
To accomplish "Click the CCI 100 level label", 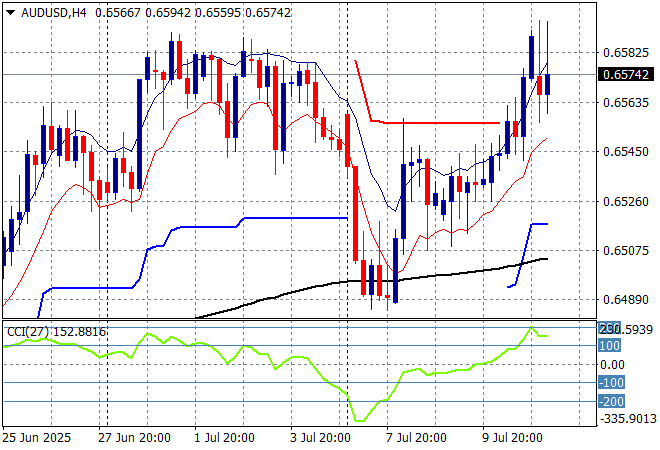I will pyautogui.click(x=611, y=345).
